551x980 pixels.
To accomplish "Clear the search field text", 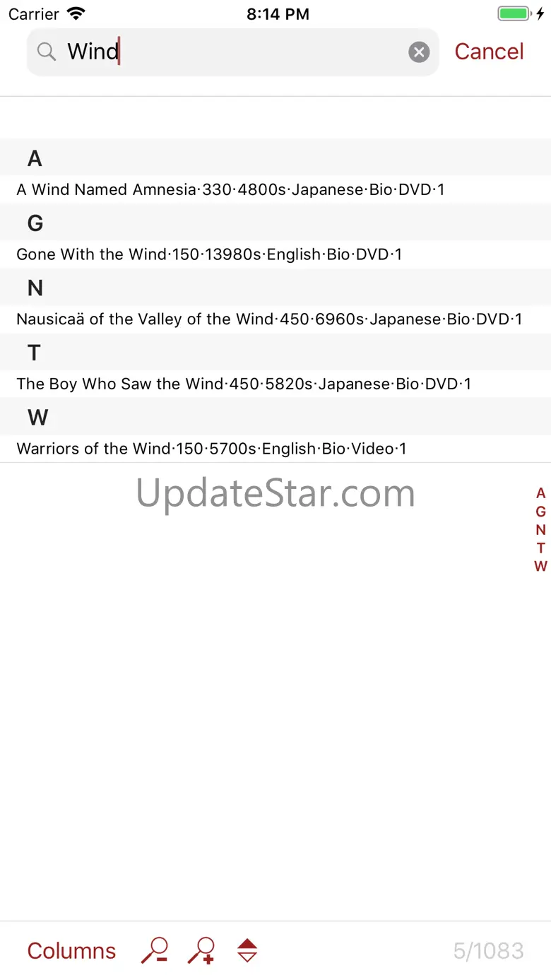I will click(419, 52).
